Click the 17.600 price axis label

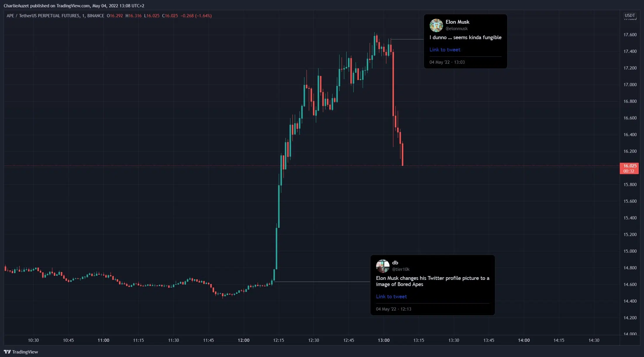point(630,35)
